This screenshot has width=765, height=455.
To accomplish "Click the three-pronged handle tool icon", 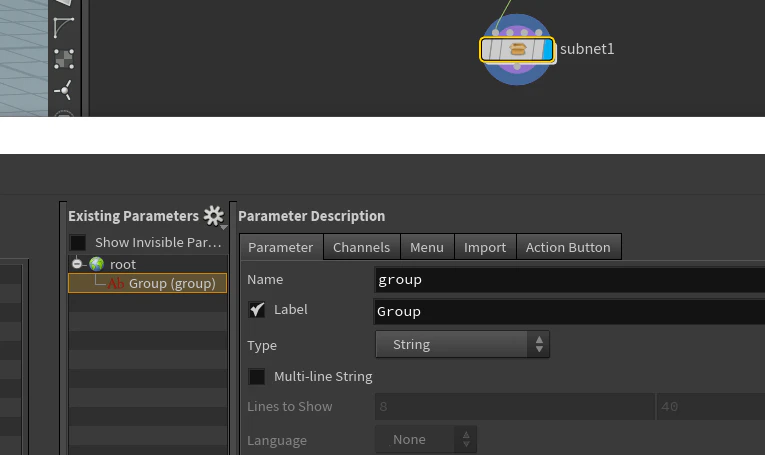I will coord(63,90).
